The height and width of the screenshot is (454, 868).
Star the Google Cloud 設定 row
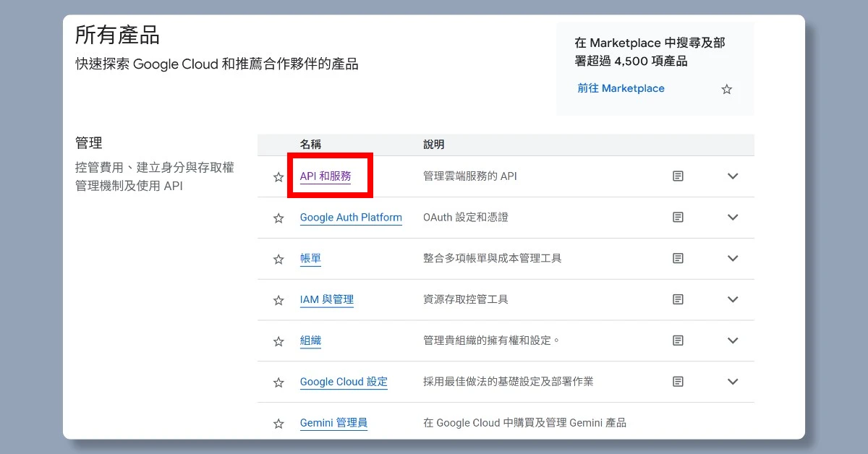pos(278,382)
